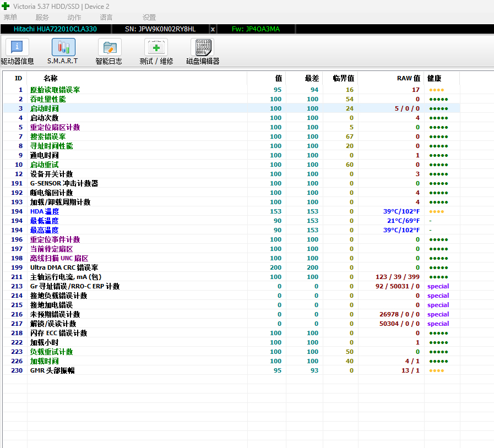494x448 pixels.
Task: Click RAW value 50304 / 0 / 0
Action: point(399,324)
